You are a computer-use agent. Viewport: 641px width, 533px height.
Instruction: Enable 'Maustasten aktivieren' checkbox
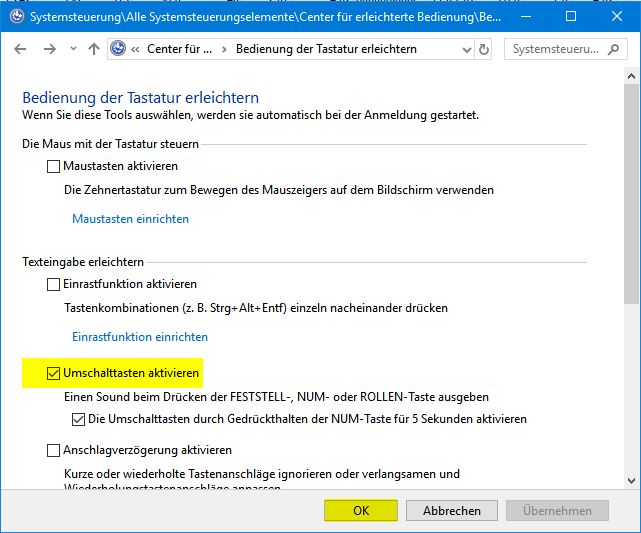pos(54,166)
